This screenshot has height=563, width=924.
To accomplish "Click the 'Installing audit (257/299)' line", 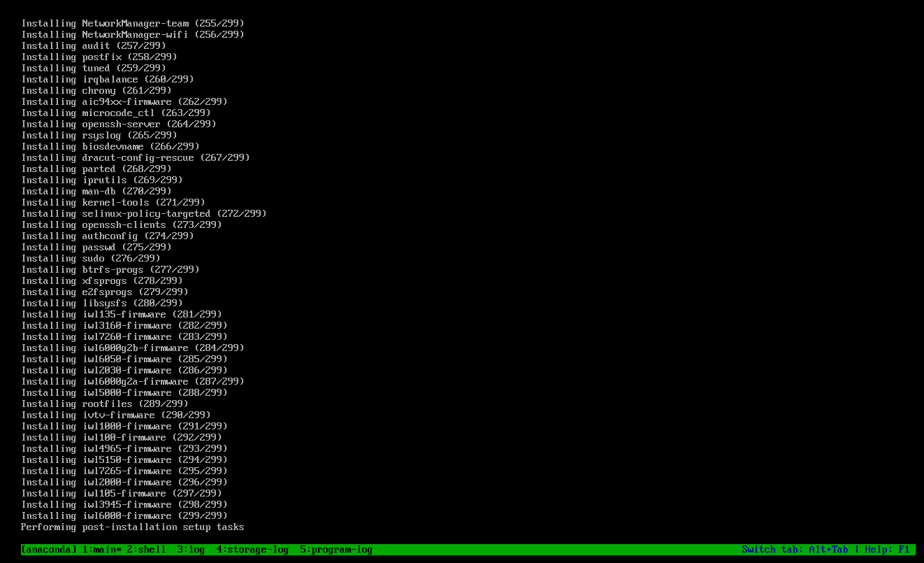I will [x=94, y=46].
